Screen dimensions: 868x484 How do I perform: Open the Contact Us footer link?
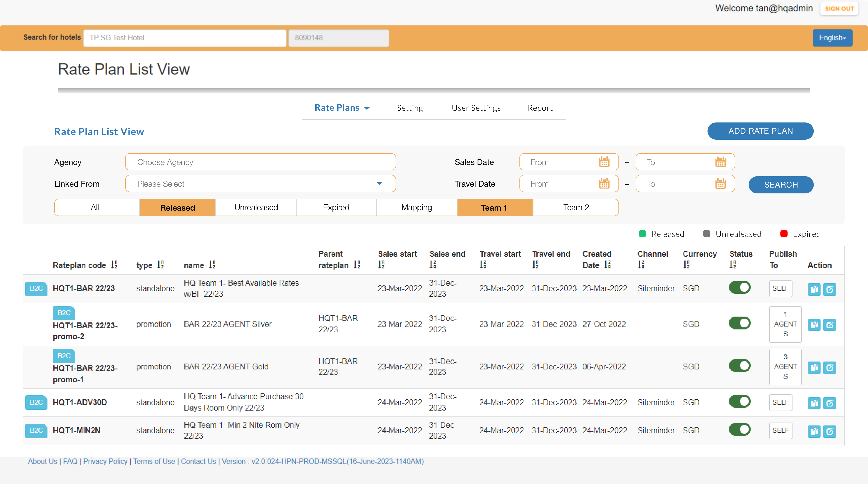click(x=198, y=461)
